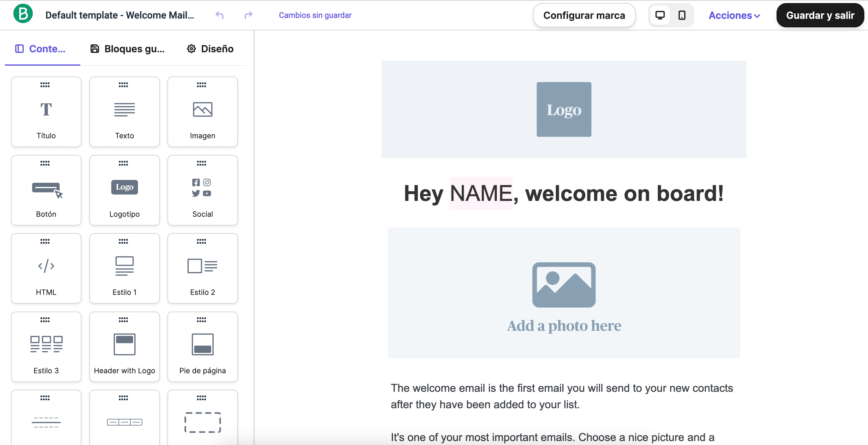This screenshot has width=868, height=445.
Task: Select the Texto block
Action: (124, 112)
